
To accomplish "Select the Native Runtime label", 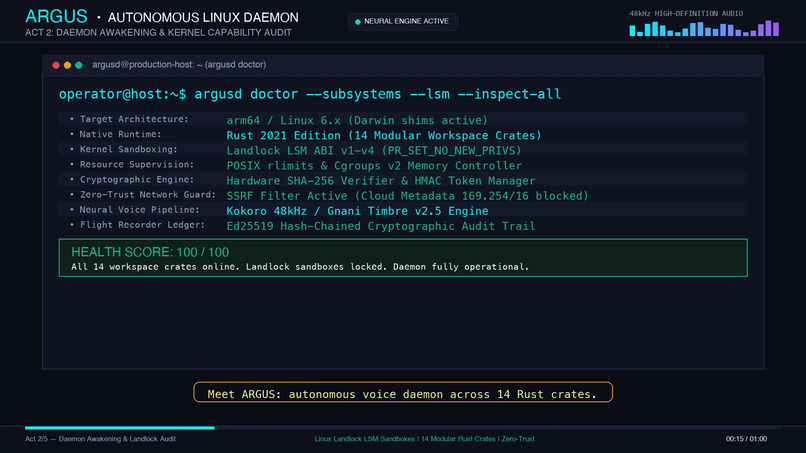I will [120, 134].
